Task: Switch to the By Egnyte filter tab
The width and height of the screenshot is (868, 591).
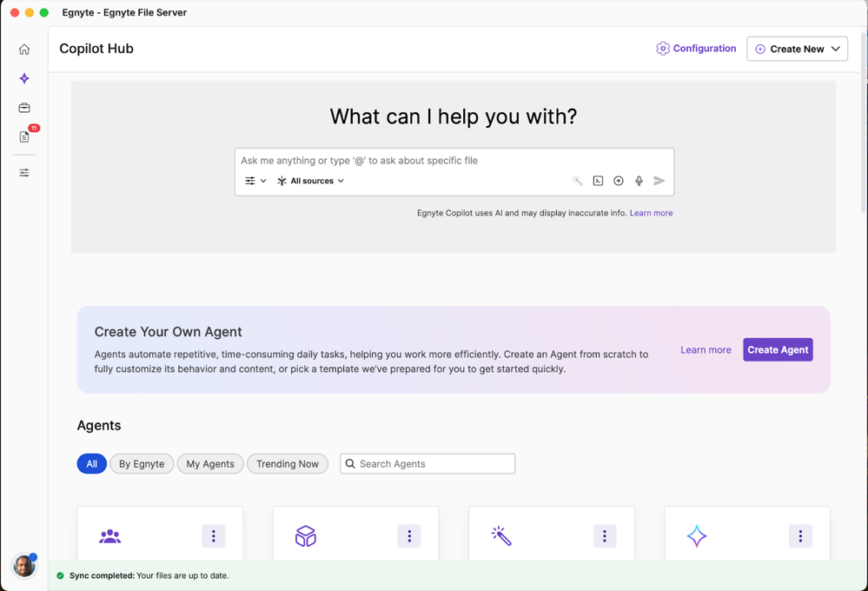Action: coord(142,463)
